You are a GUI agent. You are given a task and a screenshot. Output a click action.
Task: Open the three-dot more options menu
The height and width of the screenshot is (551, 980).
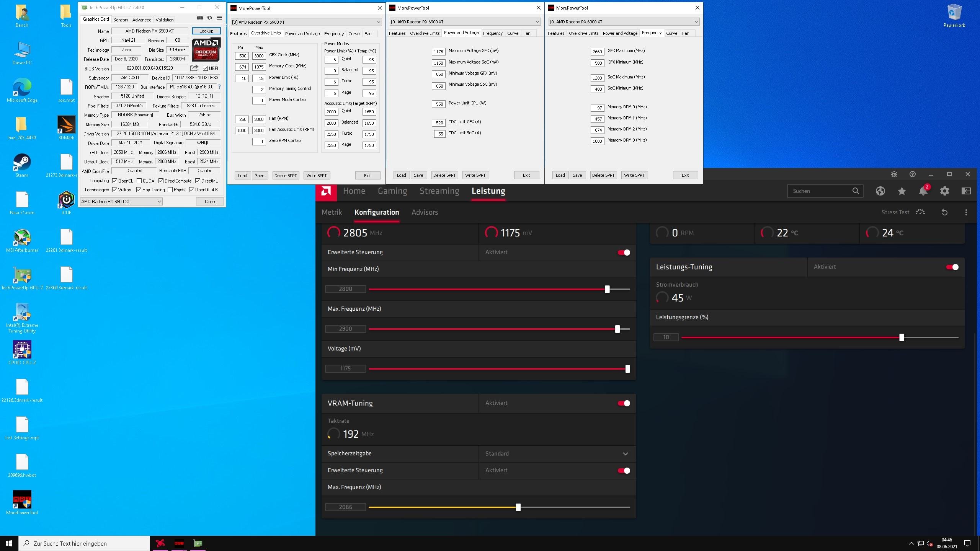tap(966, 212)
